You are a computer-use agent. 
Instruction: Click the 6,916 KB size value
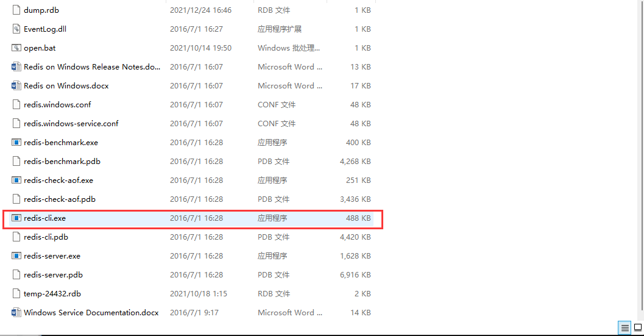355,275
